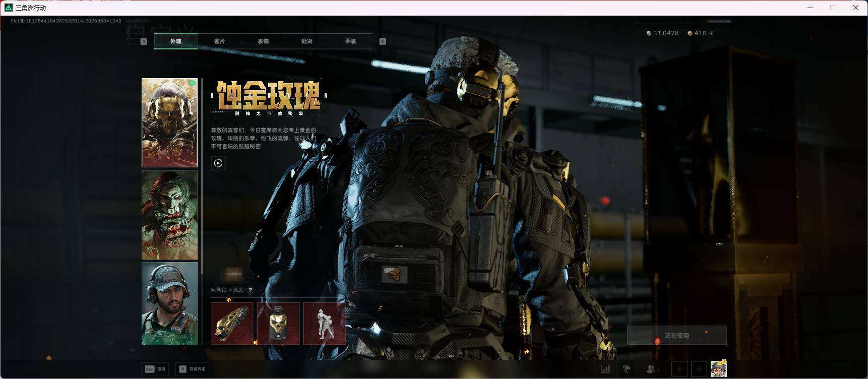Play the 蚀金玫瑰 skin preview video

218,163
